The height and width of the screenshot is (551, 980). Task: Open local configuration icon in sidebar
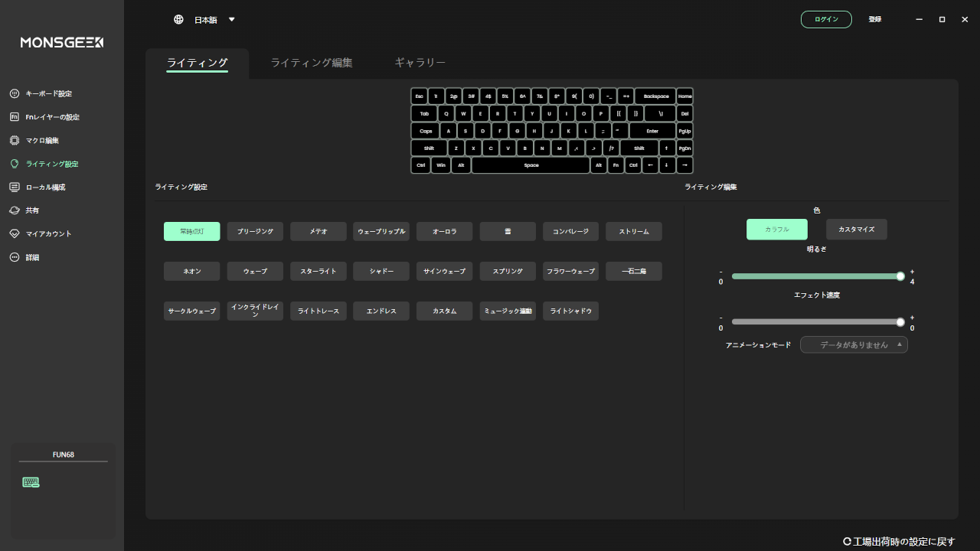coord(15,187)
